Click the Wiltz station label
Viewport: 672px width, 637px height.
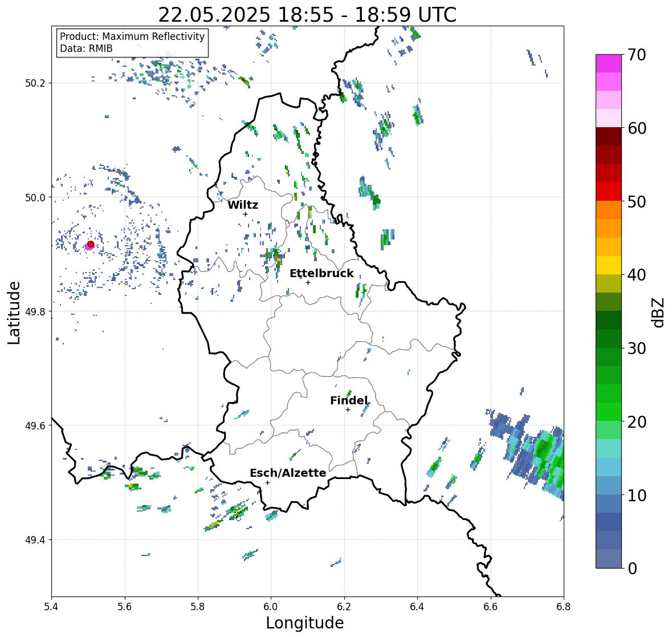[x=243, y=205]
